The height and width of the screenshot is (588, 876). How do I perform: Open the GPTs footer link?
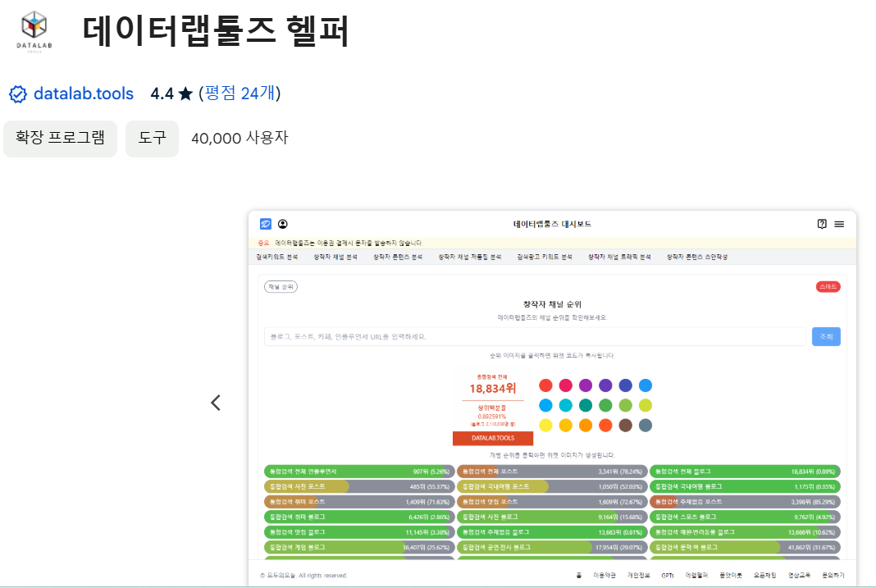click(668, 575)
